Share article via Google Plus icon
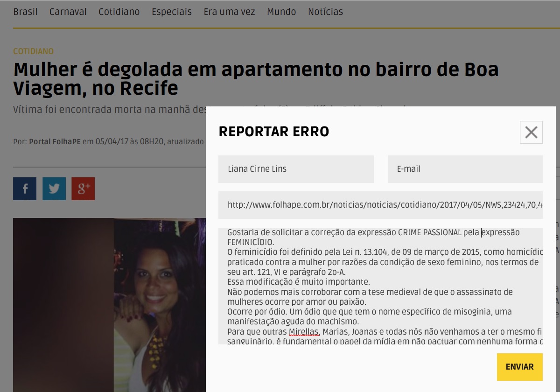 [x=83, y=189]
